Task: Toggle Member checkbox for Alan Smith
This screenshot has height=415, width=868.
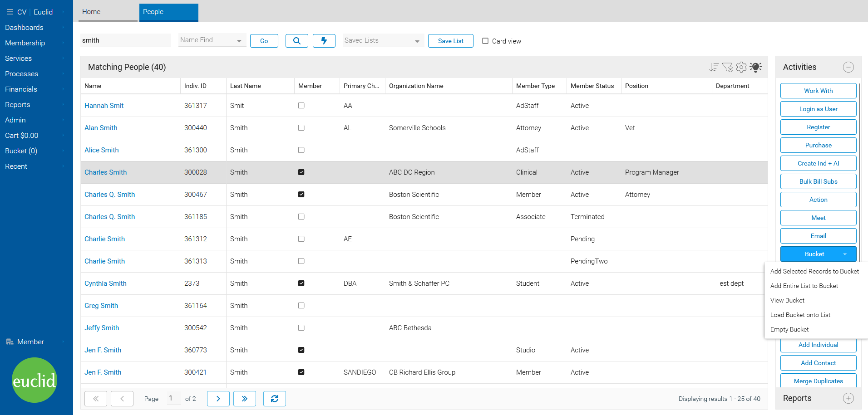Action: pyautogui.click(x=301, y=128)
